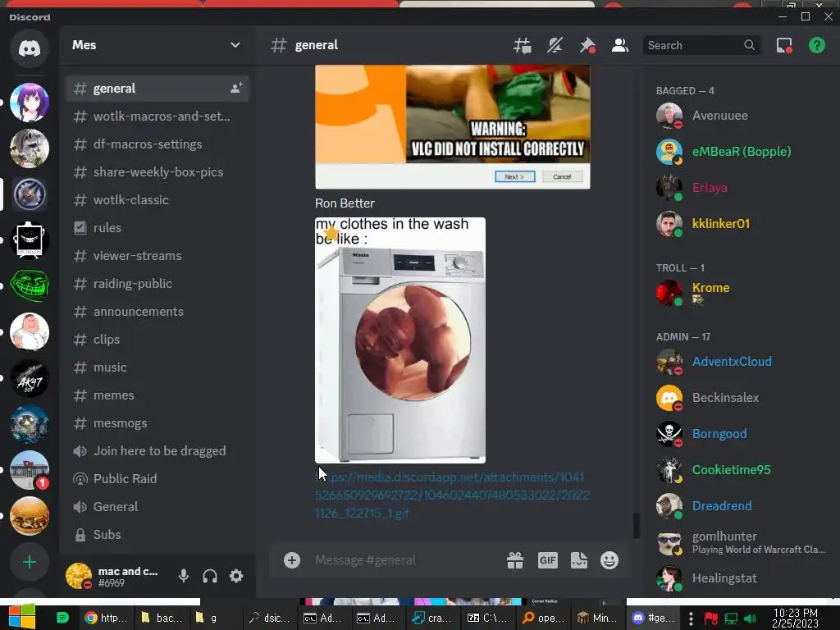This screenshot has height=630, width=840.
Task: Open gift Nitro icon in message bar
Action: pyautogui.click(x=515, y=560)
